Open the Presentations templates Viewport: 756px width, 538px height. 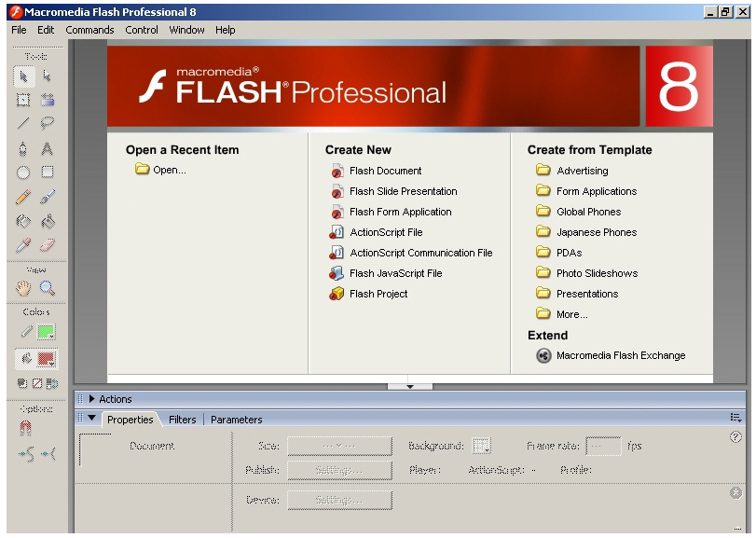577,294
